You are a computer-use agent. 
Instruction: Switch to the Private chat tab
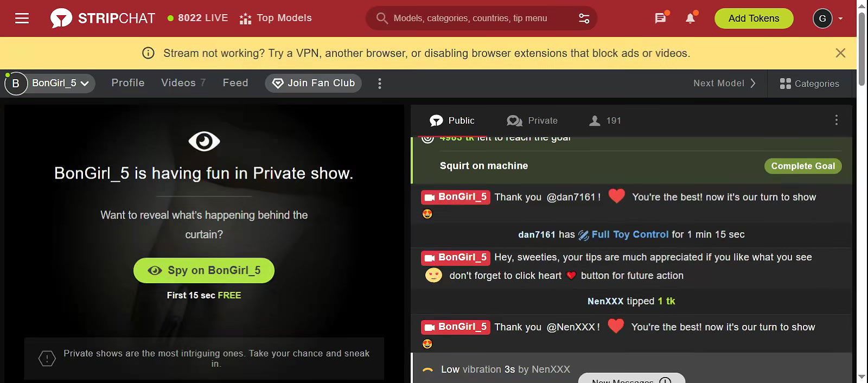[x=532, y=120]
